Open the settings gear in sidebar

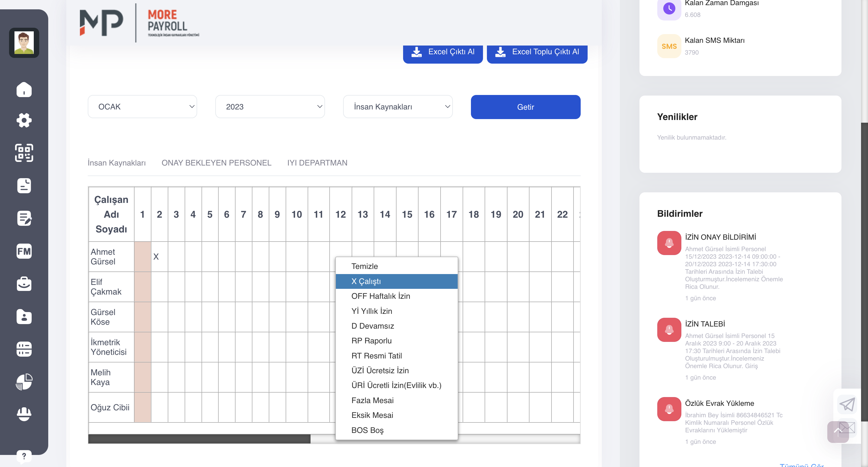24,120
